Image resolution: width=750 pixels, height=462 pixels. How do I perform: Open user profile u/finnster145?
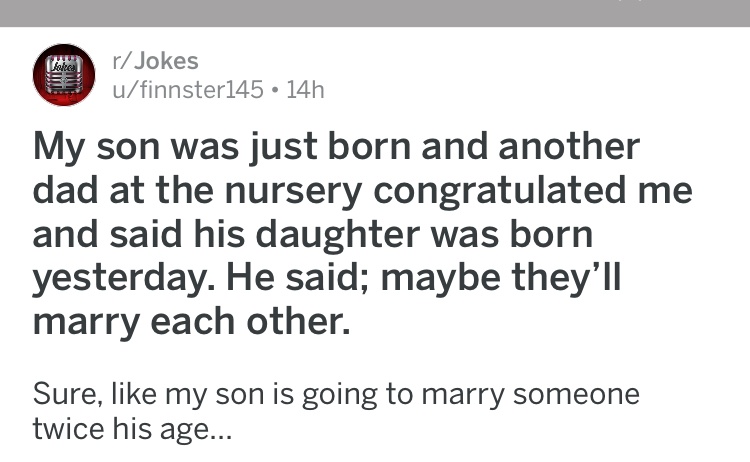click(188, 89)
